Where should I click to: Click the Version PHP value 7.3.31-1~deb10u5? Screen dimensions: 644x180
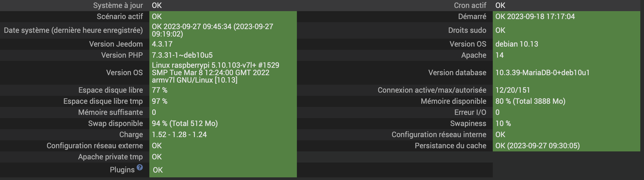tap(182, 55)
